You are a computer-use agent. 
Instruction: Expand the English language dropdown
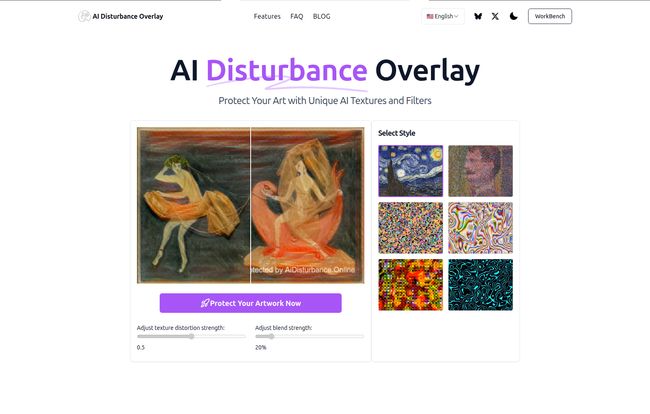(x=443, y=16)
